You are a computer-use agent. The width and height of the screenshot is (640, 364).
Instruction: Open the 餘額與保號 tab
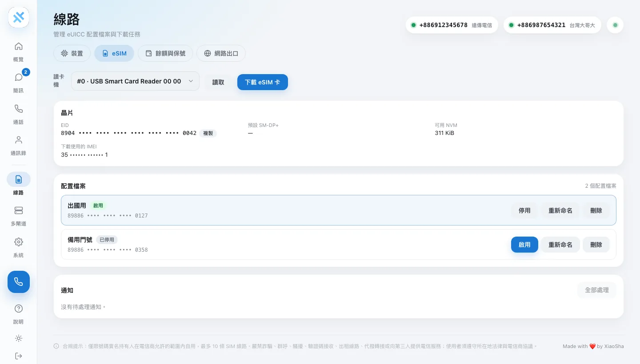click(165, 53)
